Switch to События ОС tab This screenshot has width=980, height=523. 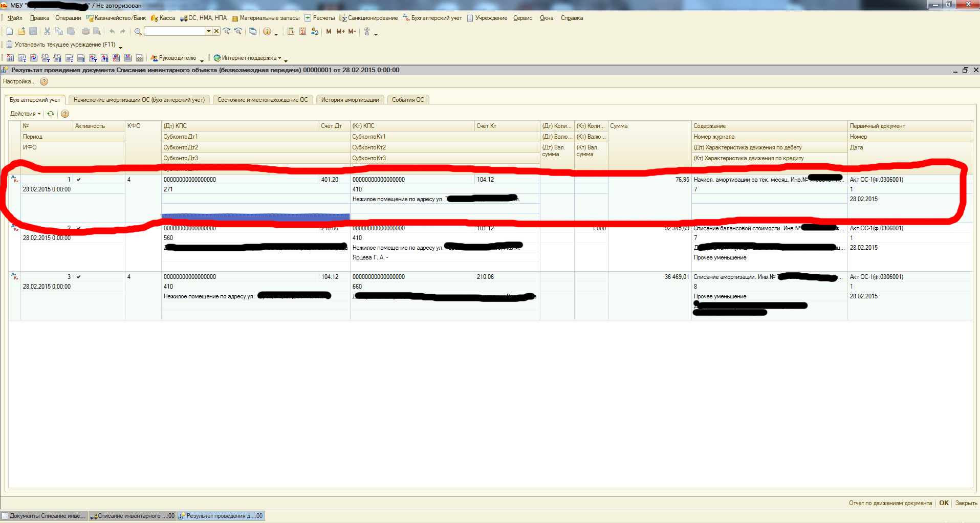click(x=408, y=100)
